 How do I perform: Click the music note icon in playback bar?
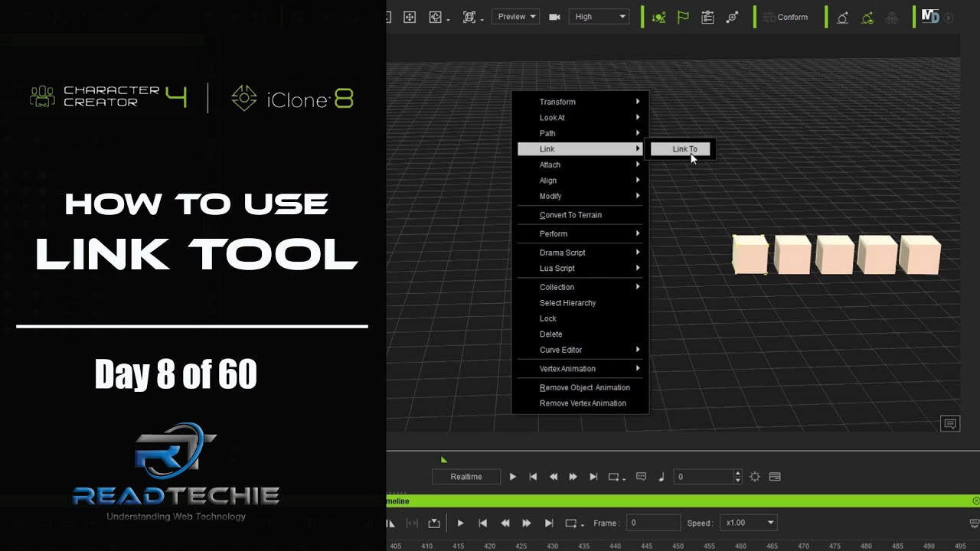coord(661,477)
